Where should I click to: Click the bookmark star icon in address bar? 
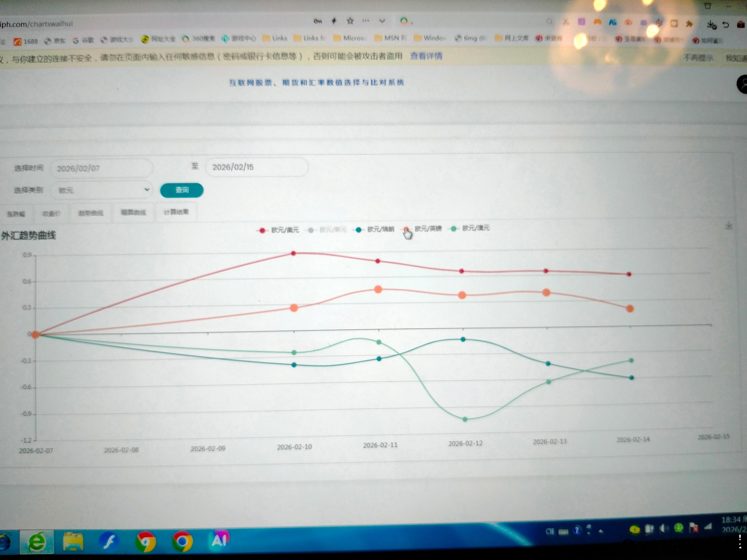[x=350, y=21]
